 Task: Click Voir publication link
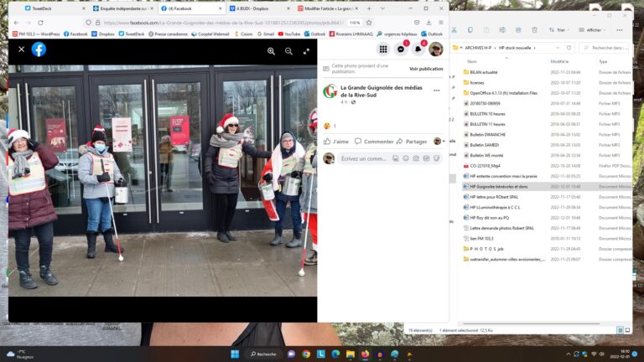[426, 69]
